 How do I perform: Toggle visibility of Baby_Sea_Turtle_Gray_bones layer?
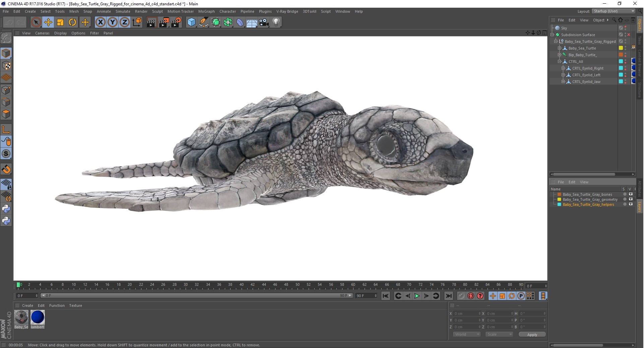[x=631, y=194]
